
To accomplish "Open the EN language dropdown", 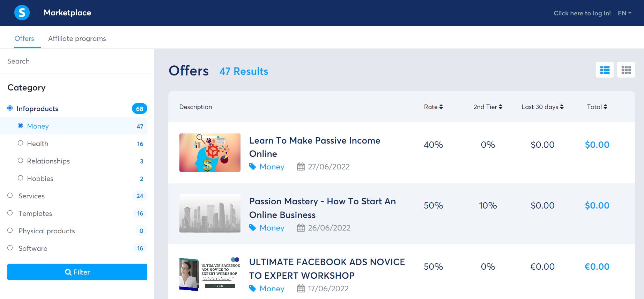I will coord(624,13).
